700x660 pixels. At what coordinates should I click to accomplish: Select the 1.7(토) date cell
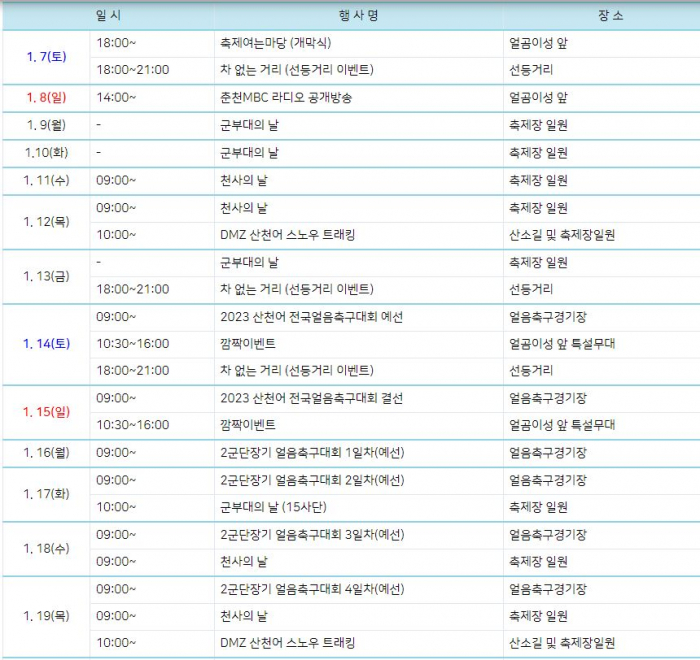click(x=46, y=57)
